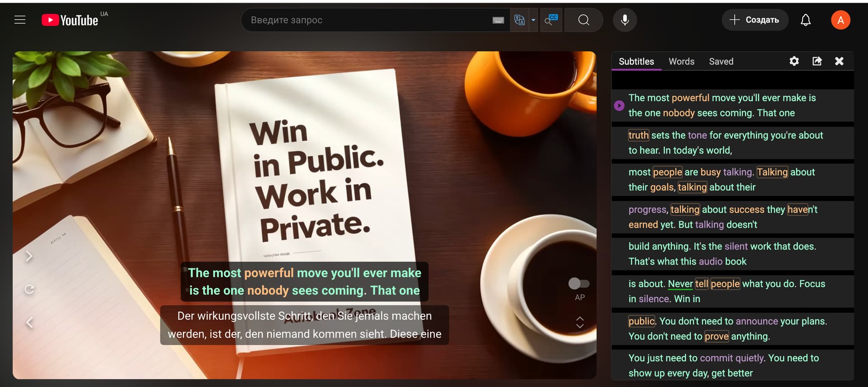
Task: Click the Создать button
Action: pyautogui.click(x=755, y=20)
